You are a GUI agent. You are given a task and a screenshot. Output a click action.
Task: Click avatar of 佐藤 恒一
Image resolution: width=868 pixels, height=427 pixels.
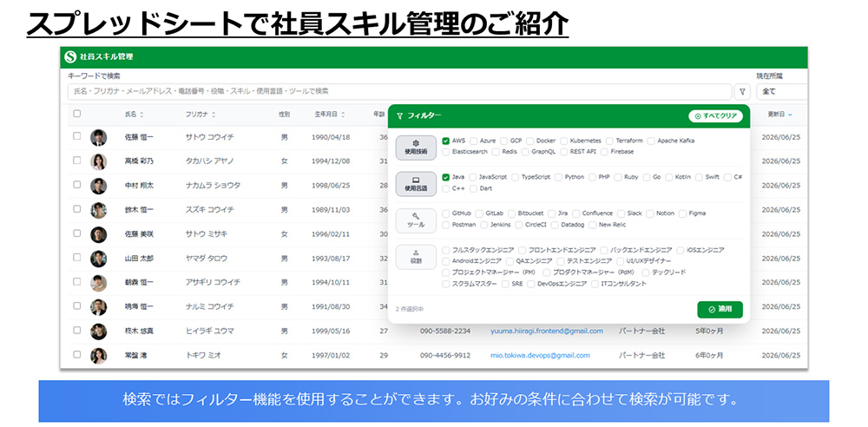[x=99, y=137]
